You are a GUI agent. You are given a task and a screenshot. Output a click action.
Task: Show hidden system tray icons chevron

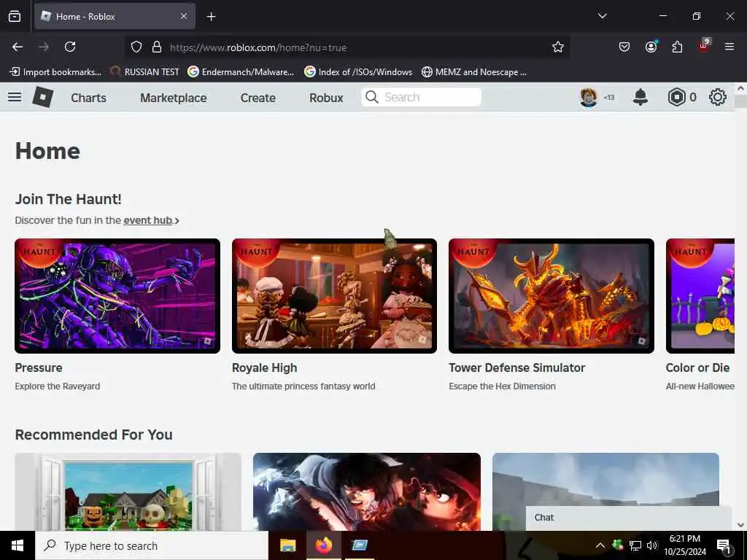point(600,545)
